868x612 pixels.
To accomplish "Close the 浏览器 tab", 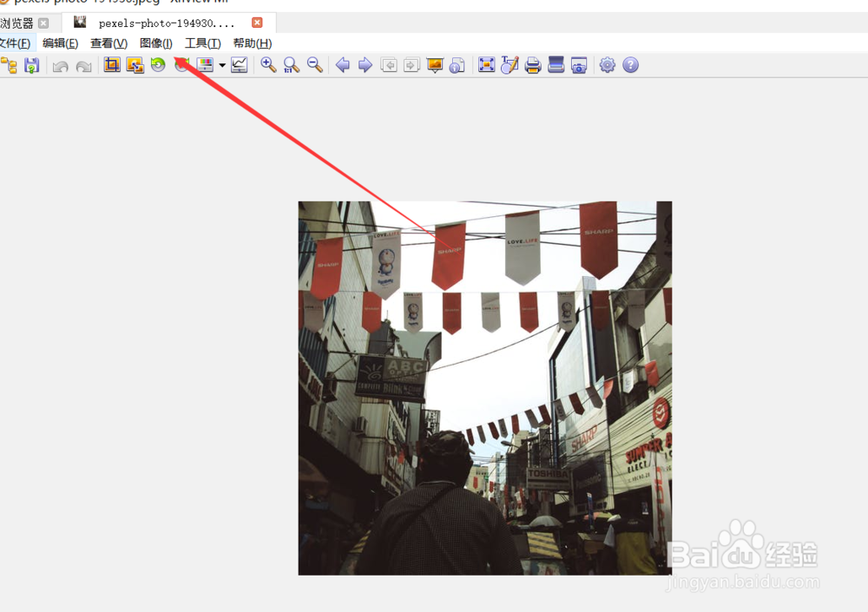I will click(43, 23).
